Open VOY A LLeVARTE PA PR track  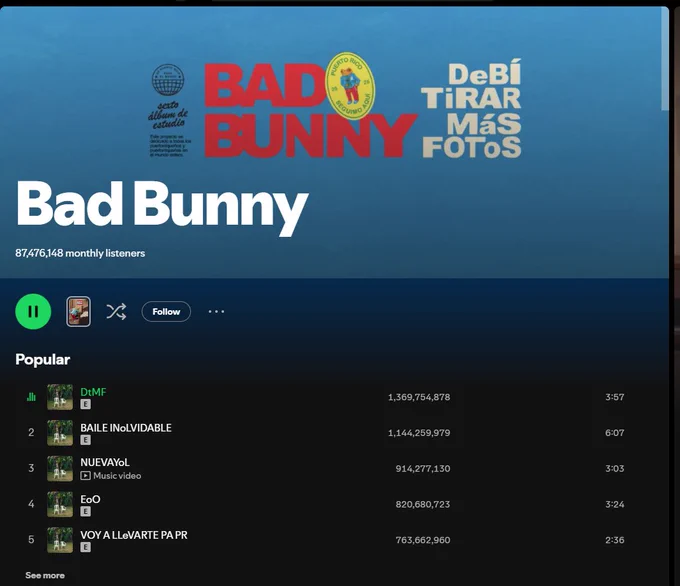(134, 535)
